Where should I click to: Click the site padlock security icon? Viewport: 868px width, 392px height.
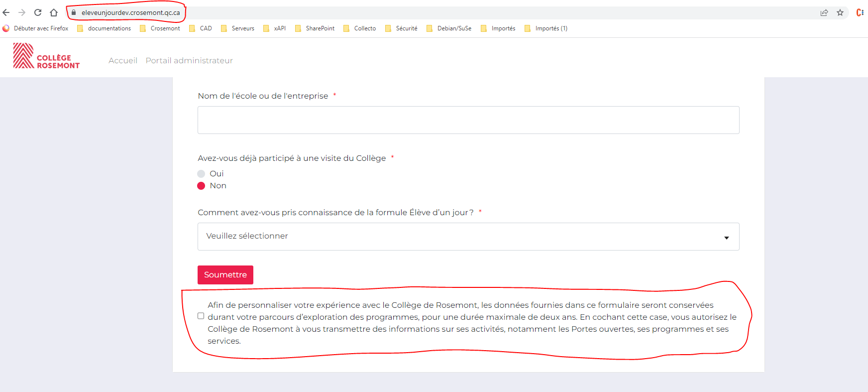(x=74, y=12)
